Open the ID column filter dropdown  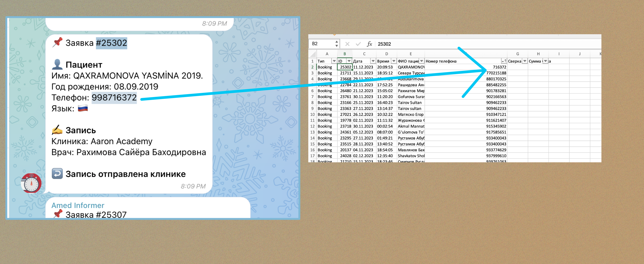click(349, 61)
